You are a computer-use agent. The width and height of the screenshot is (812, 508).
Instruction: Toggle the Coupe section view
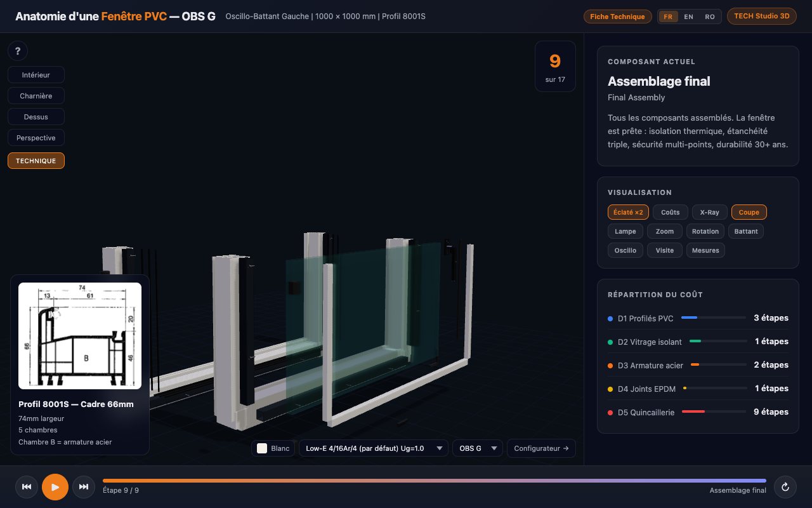[x=749, y=212]
